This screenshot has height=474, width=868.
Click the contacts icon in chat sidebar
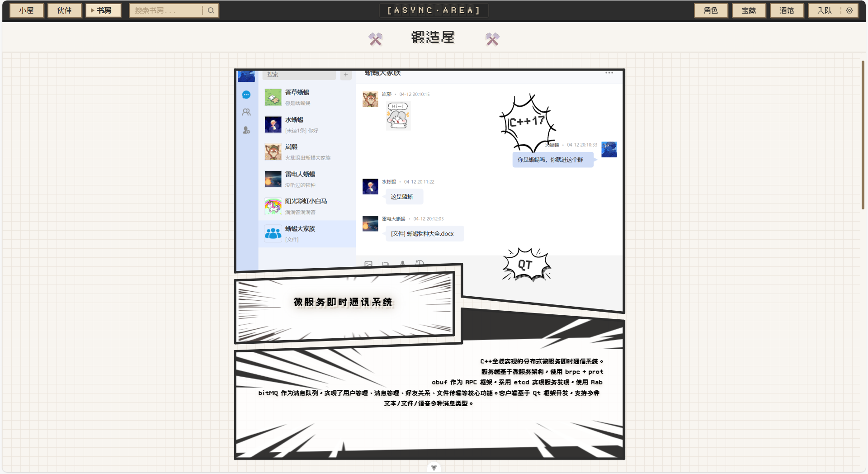[246, 112]
